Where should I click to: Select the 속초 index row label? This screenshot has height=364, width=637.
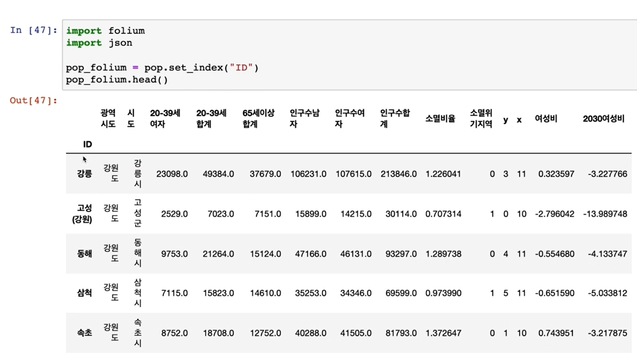[85, 333]
